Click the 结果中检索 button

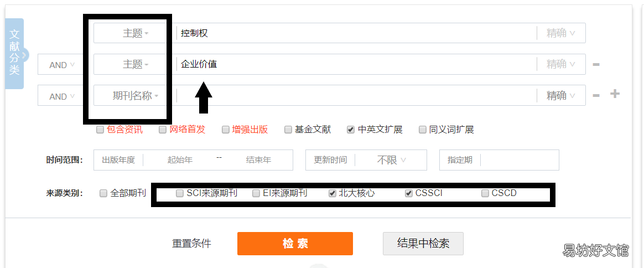pyautogui.click(x=423, y=243)
